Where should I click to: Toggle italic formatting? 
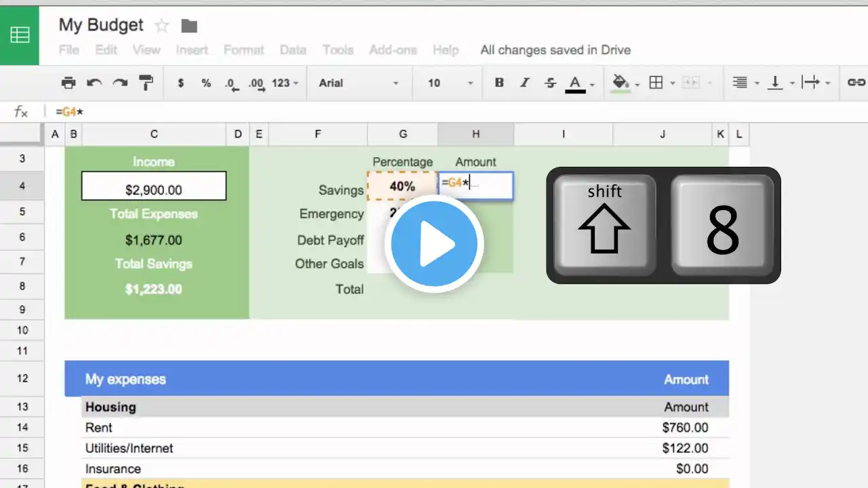(524, 83)
